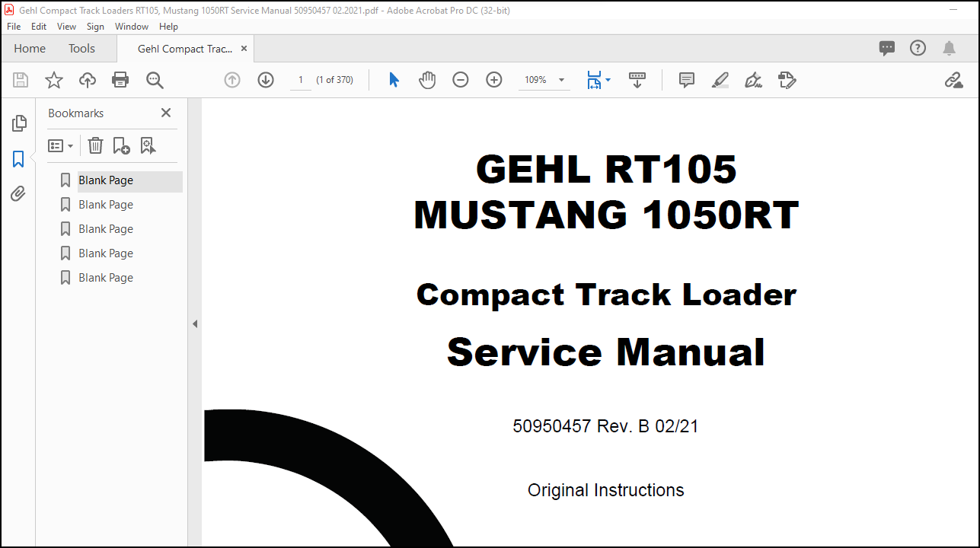
Task: Open the Help menu
Action: click(168, 27)
